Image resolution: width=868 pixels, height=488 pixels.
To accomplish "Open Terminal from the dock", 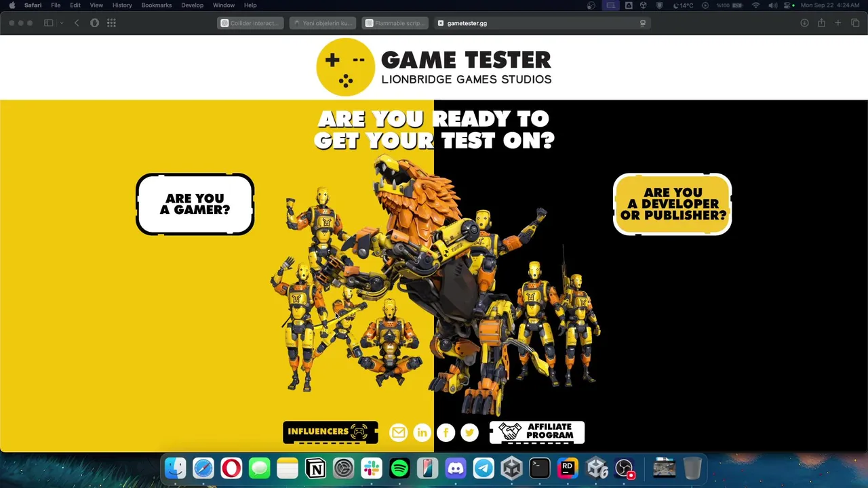I will 540,468.
